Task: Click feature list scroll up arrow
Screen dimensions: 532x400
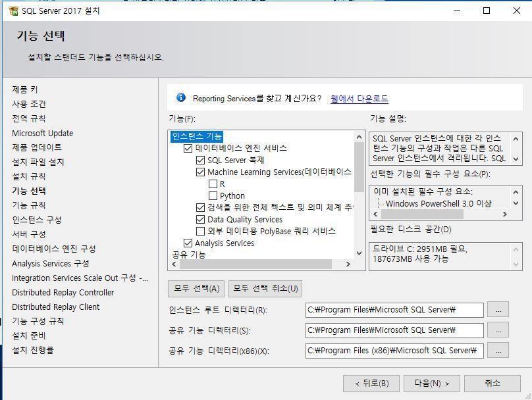Action: tap(359, 137)
